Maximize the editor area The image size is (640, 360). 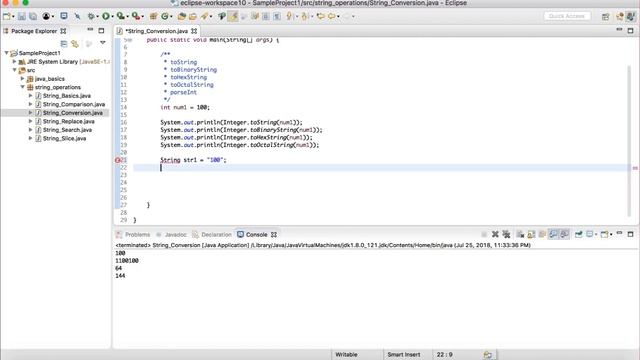[x=631, y=31]
